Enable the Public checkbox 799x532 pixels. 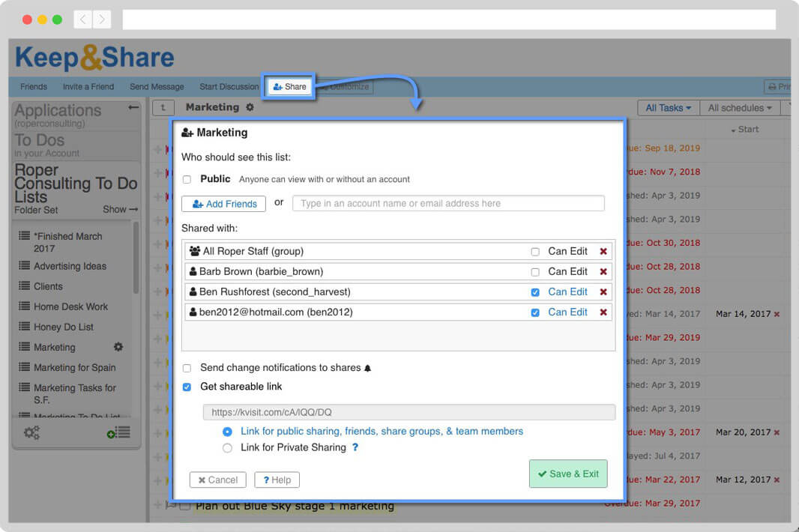pyautogui.click(x=187, y=179)
